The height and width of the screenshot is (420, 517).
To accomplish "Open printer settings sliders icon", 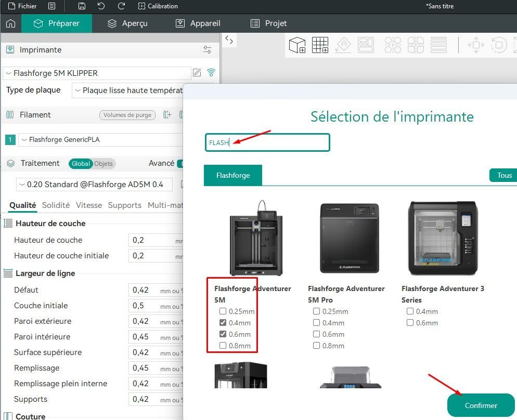I will (x=208, y=50).
